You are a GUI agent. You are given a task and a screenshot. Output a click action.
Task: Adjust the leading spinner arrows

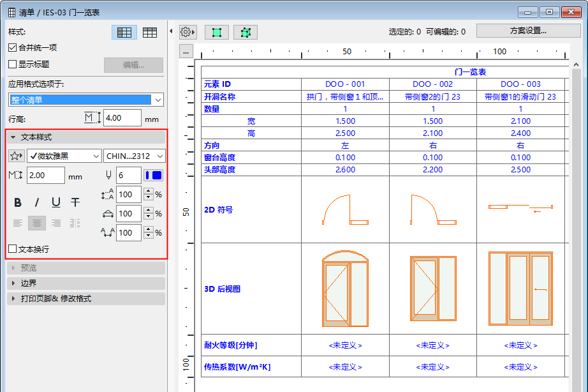click(149, 195)
